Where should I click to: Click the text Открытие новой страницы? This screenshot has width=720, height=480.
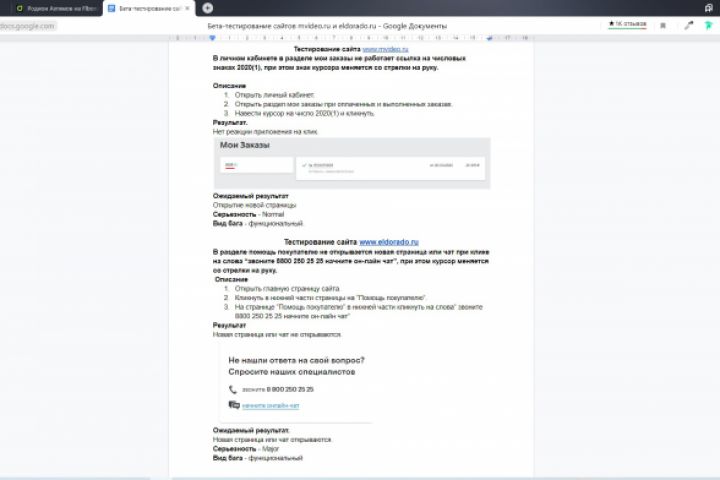254,205
